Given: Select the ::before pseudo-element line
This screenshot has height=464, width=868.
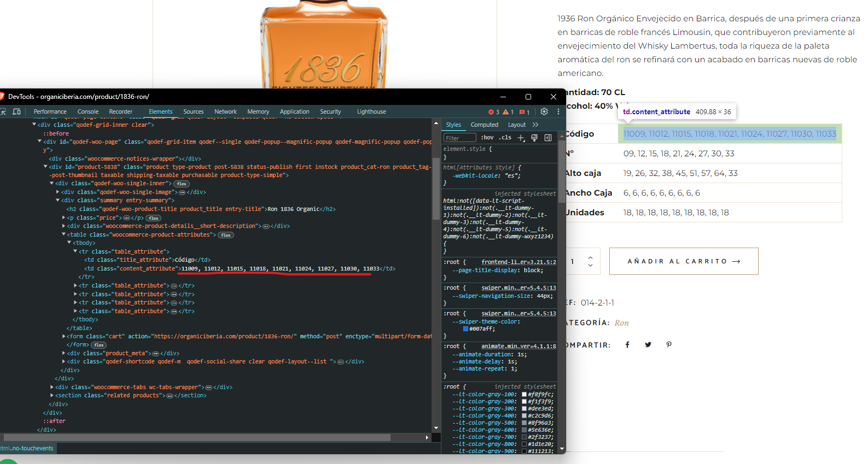Looking at the screenshot, I should pyautogui.click(x=56, y=133).
